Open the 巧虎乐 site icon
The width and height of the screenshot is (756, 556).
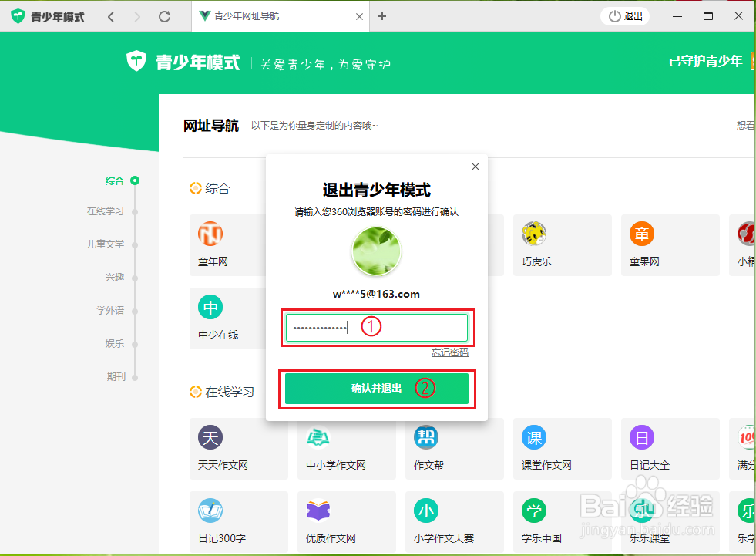(x=533, y=234)
